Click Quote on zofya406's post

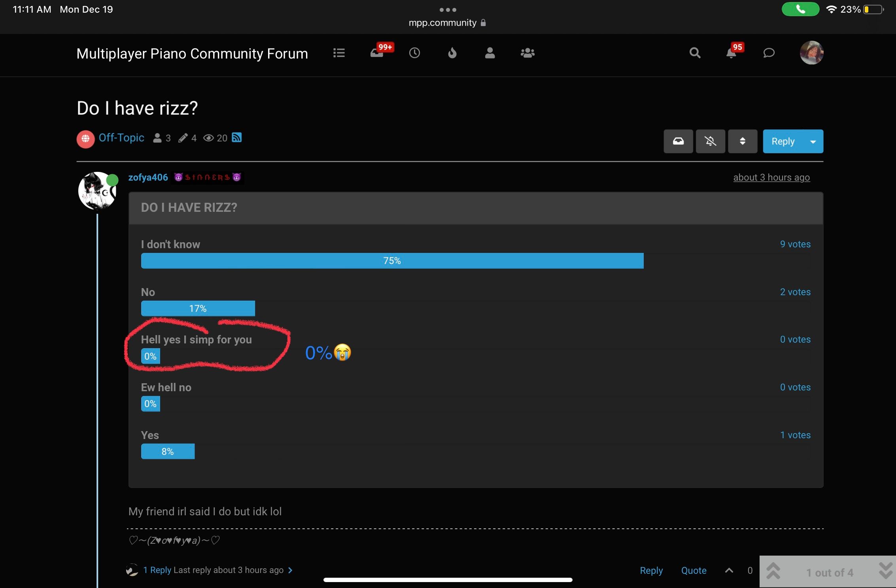694,570
